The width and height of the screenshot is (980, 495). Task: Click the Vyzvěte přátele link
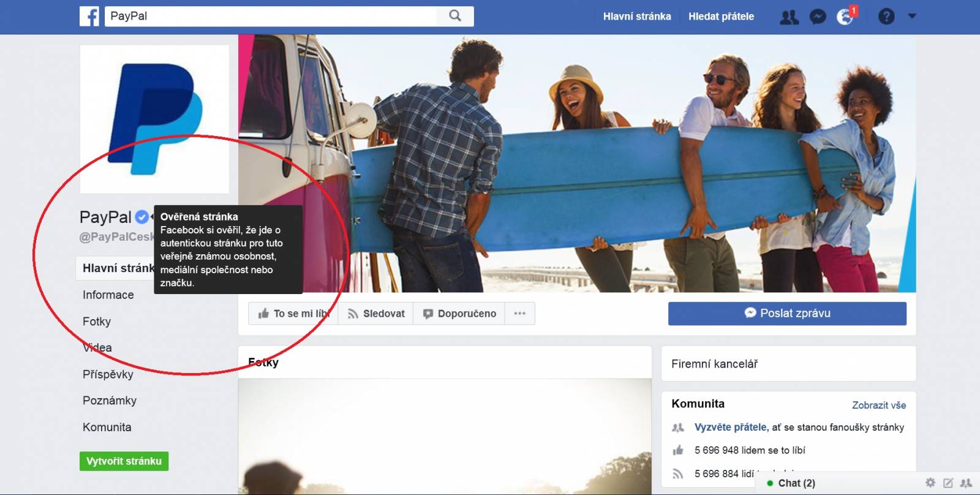[x=731, y=427]
